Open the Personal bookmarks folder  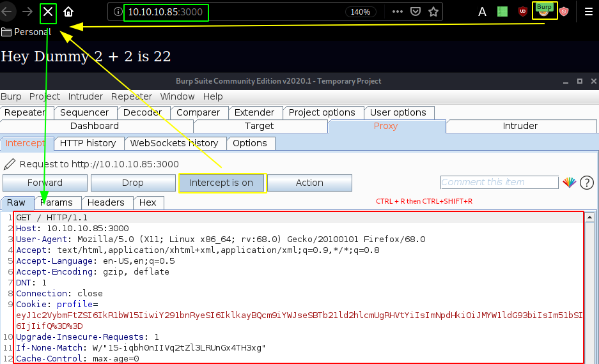[x=26, y=32]
